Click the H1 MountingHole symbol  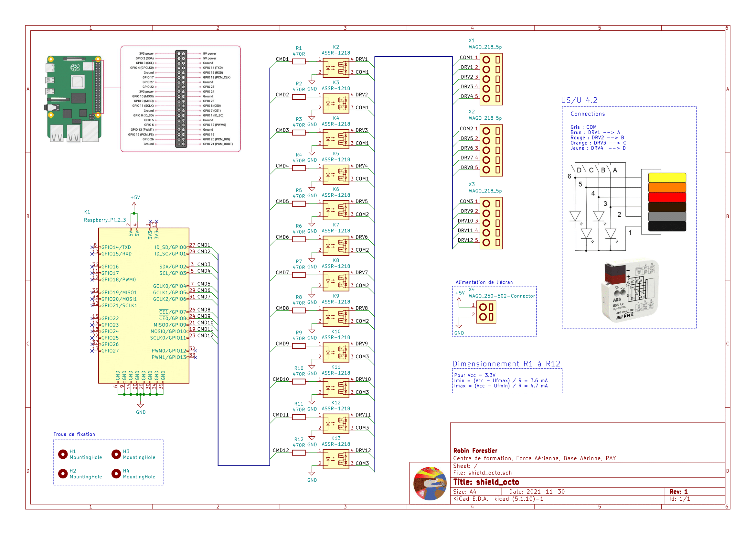pos(63,454)
